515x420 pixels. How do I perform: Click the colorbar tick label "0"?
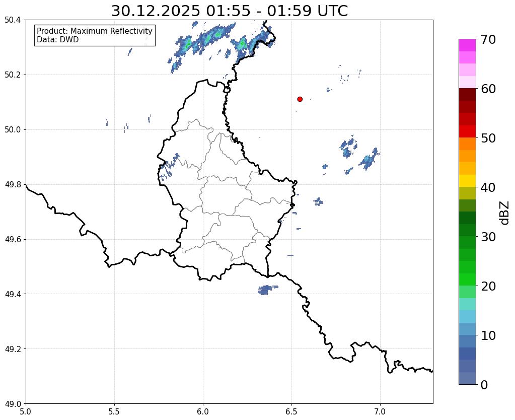[x=484, y=385]
